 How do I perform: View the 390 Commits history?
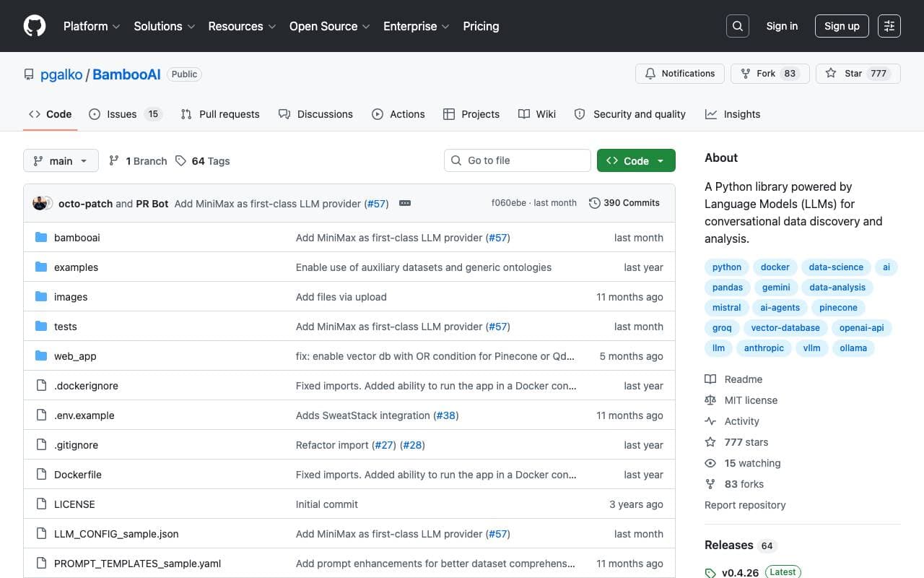pos(624,203)
